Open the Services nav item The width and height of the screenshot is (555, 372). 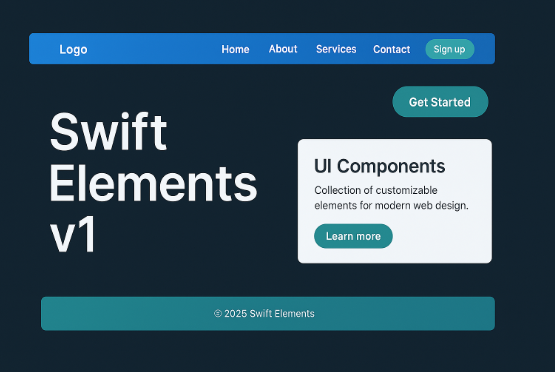coord(336,49)
